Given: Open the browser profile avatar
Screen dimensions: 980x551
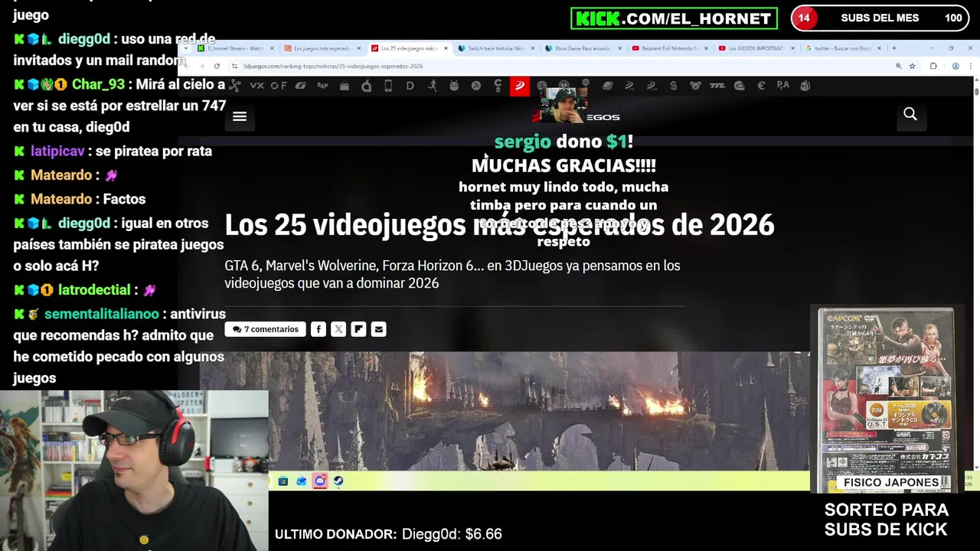Looking at the screenshot, I should point(955,66).
